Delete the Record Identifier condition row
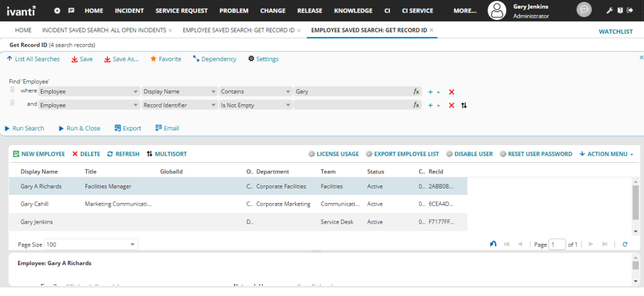Viewport: 644px width, 296px height. pos(452,105)
